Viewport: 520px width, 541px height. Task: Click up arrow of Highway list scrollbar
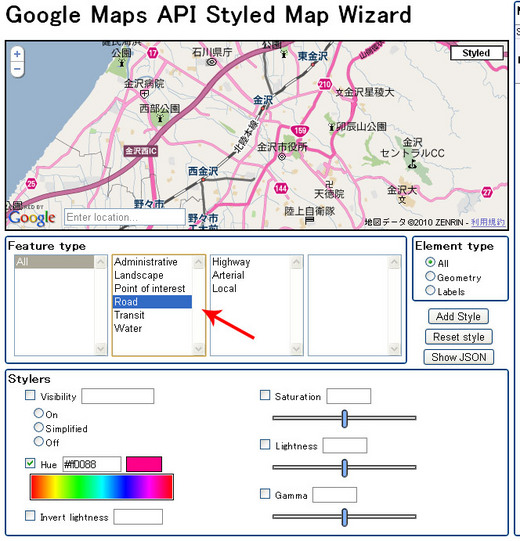pos(296,262)
